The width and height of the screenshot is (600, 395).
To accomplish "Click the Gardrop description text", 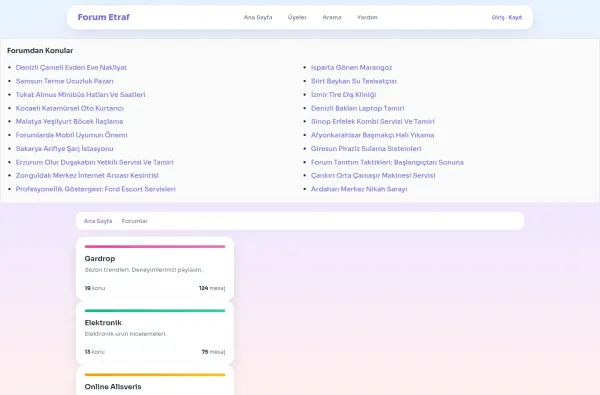I will click(143, 270).
